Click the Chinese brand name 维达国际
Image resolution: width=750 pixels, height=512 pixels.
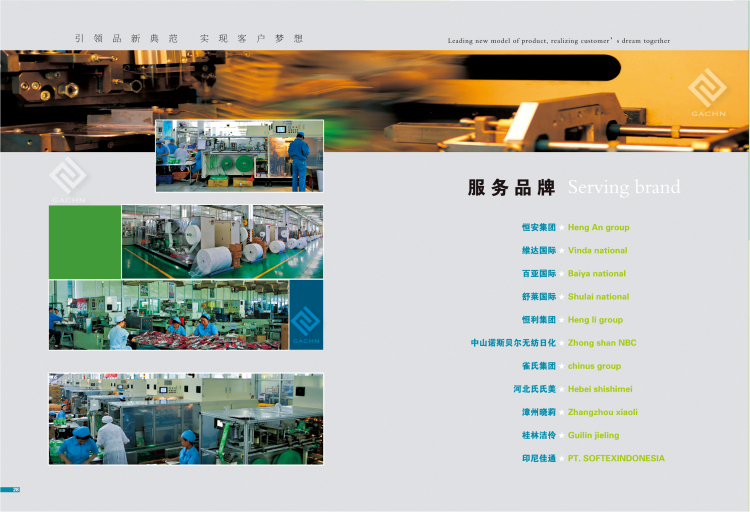539,250
